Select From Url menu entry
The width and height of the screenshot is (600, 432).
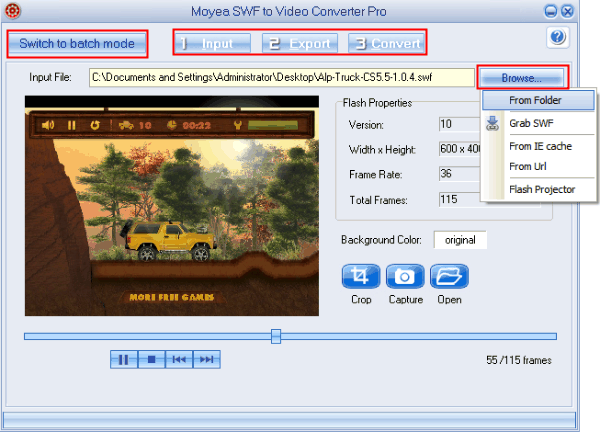pos(540,166)
